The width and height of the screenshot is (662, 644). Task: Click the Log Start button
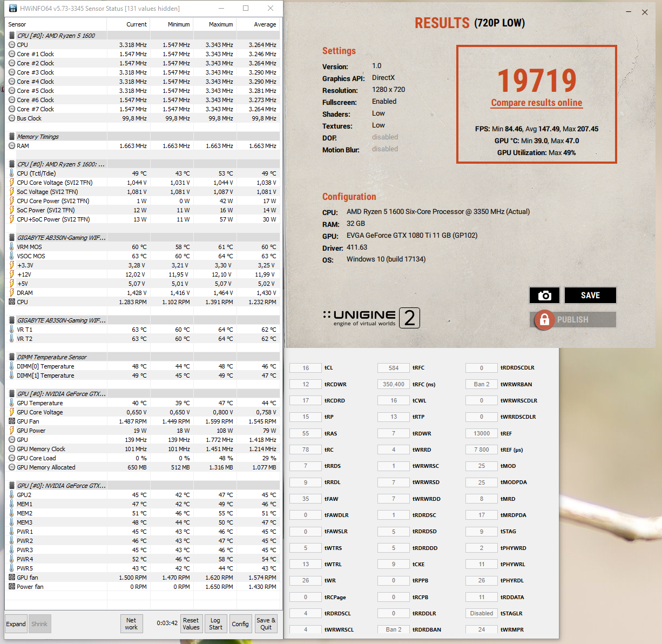(216, 624)
